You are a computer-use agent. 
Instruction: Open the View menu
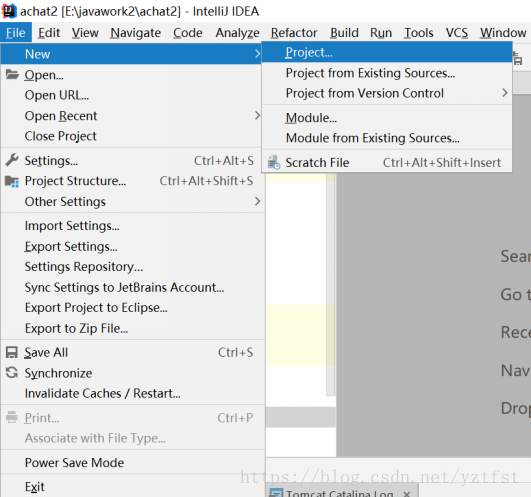(x=85, y=33)
